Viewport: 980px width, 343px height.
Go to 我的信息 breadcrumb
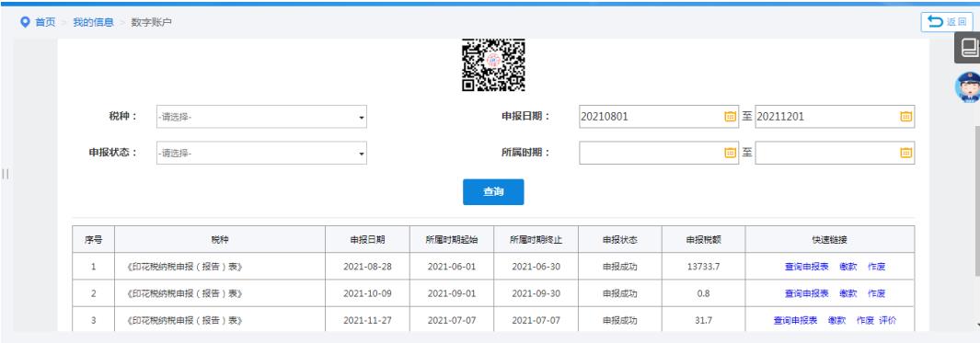(93, 22)
